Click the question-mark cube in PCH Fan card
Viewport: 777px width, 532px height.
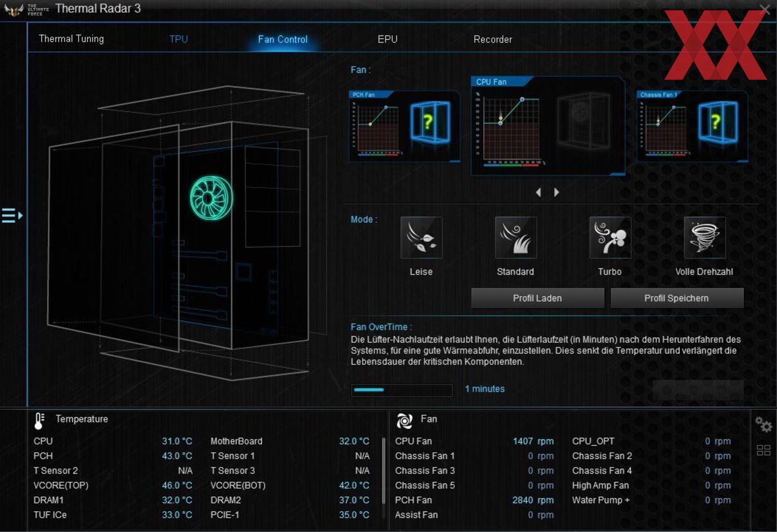pos(430,122)
